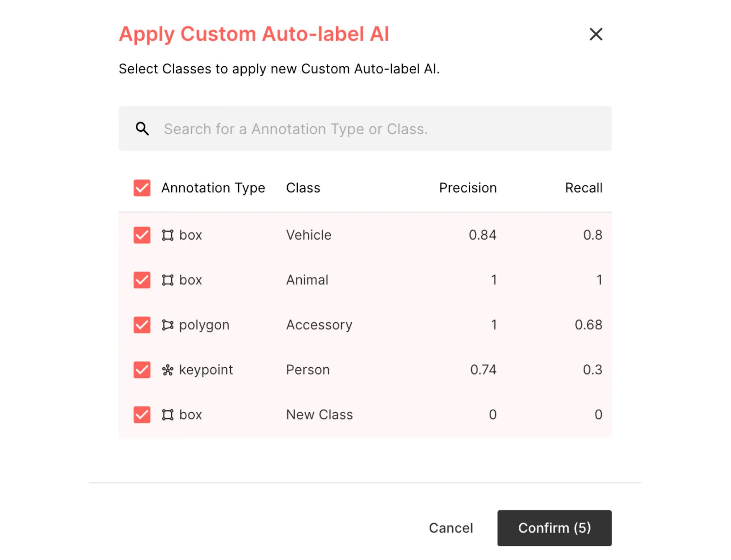Deselect the Person keypoint checkbox
The height and width of the screenshot is (560, 731).
tap(142, 370)
